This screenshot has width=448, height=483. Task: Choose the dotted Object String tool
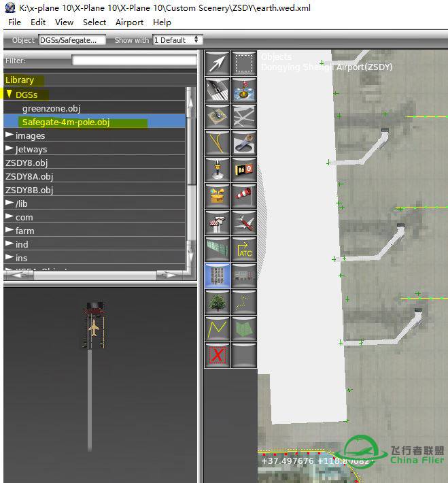244,302
